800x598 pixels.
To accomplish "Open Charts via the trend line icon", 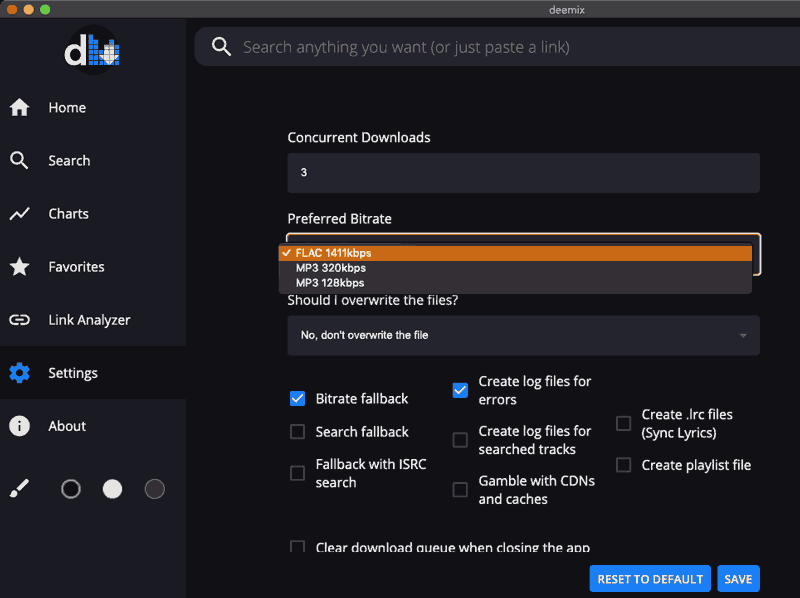I will click(19, 214).
